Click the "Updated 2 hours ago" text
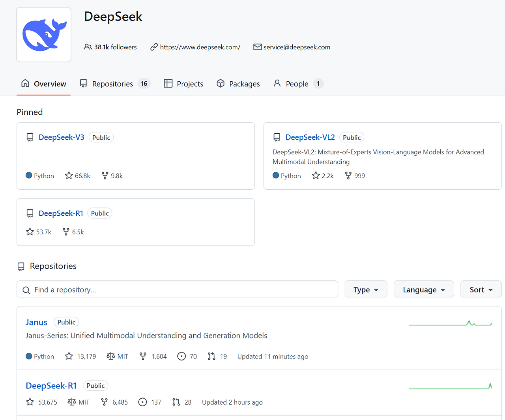This screenshot has width=505, height=420. tap(232, 402)
